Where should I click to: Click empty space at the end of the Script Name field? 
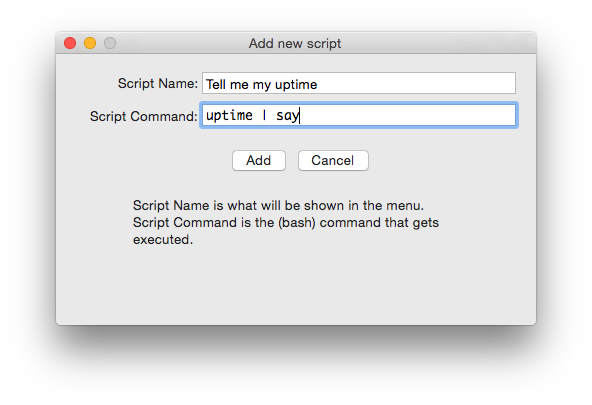click(x=415, y=83)
